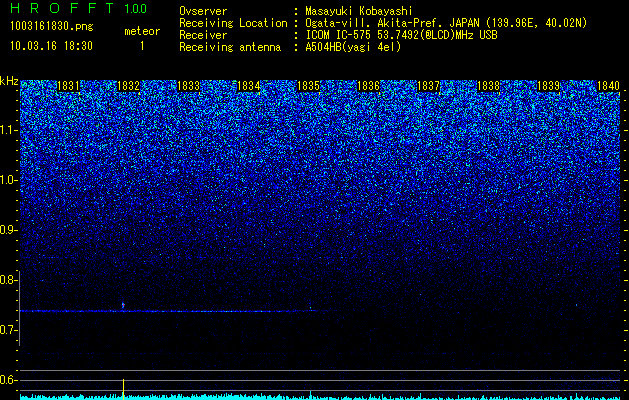This screenshot has height=400, width=629.
Task: Select the filename 1003161830.png
Action: click(x=52, y=27)
